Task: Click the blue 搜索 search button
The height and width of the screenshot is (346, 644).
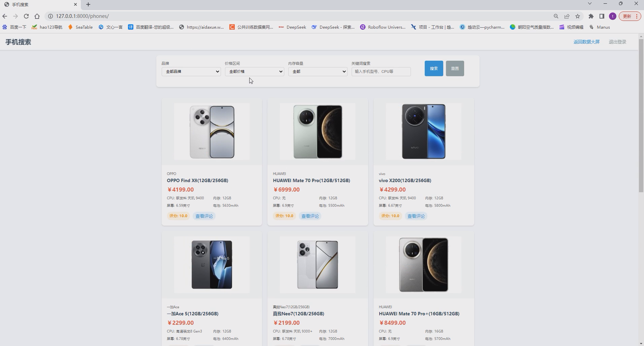Action: pos(434,68)
